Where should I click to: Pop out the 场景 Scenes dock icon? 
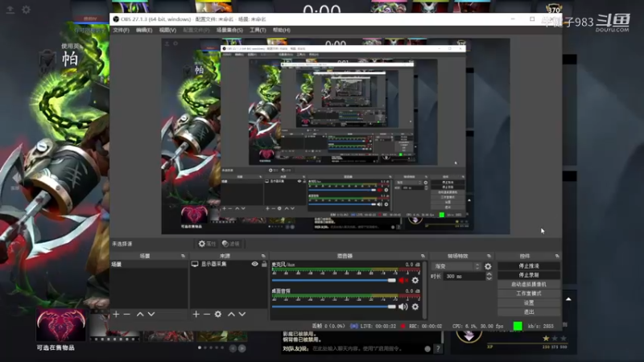point(184,256)
